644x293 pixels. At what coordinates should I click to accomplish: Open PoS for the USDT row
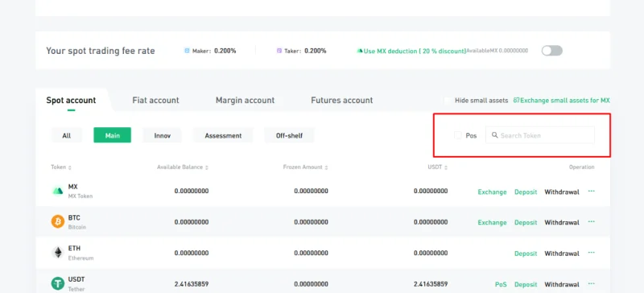coord(501,284)
